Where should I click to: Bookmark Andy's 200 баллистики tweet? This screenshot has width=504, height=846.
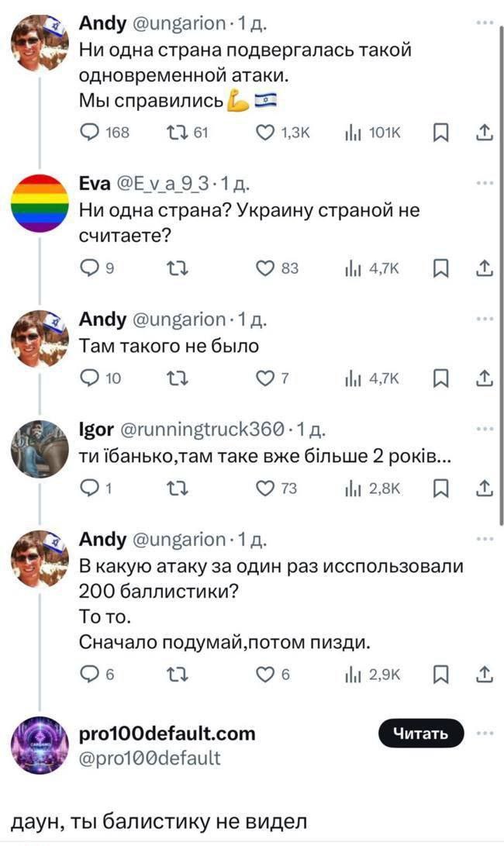pyautogui.click(x=440, y=675)
